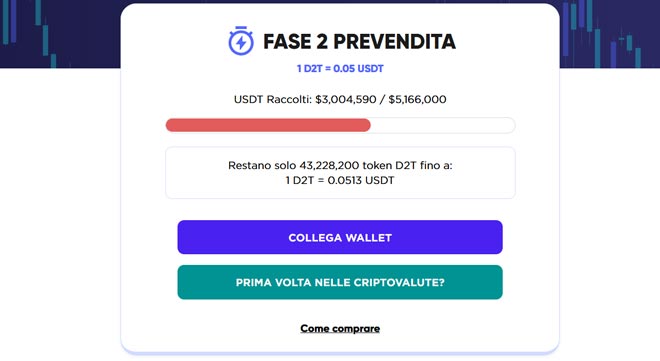Click the lightning bolt inside the timer icon
Image resolution: width=660 pixels, height=361 pixels.
coord(241,42)
